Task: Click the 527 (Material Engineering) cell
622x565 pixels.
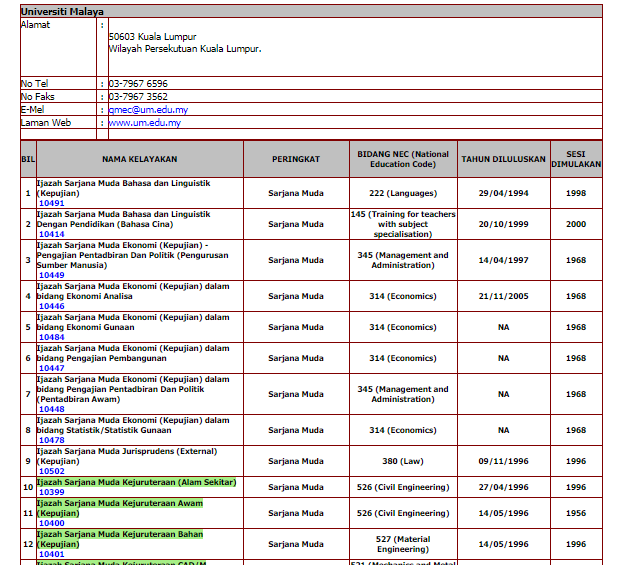Action: click(403, 544)
